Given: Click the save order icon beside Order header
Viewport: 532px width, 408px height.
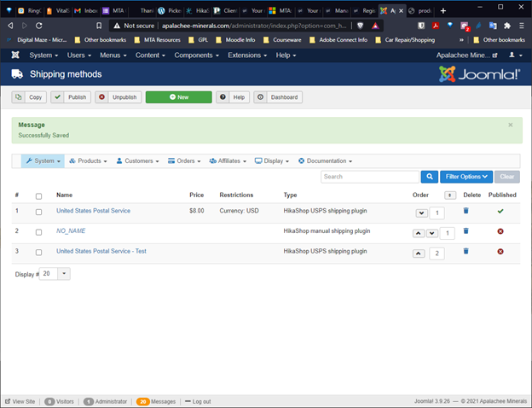Looking at the screenshot, I should click(x=450, y=195).
